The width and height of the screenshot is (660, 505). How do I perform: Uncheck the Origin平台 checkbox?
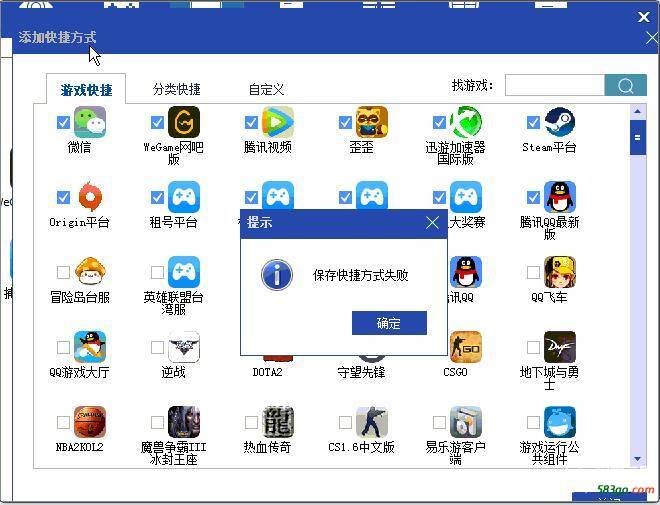63,197
